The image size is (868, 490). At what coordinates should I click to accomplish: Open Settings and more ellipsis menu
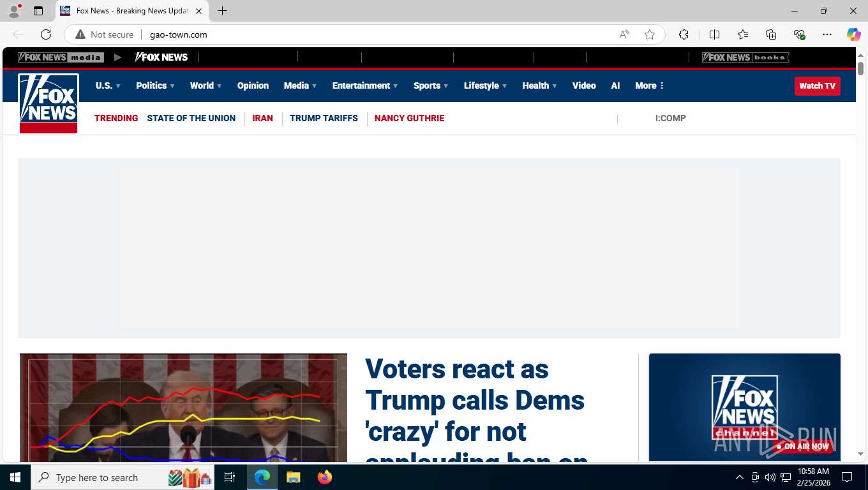pos(827,34)
